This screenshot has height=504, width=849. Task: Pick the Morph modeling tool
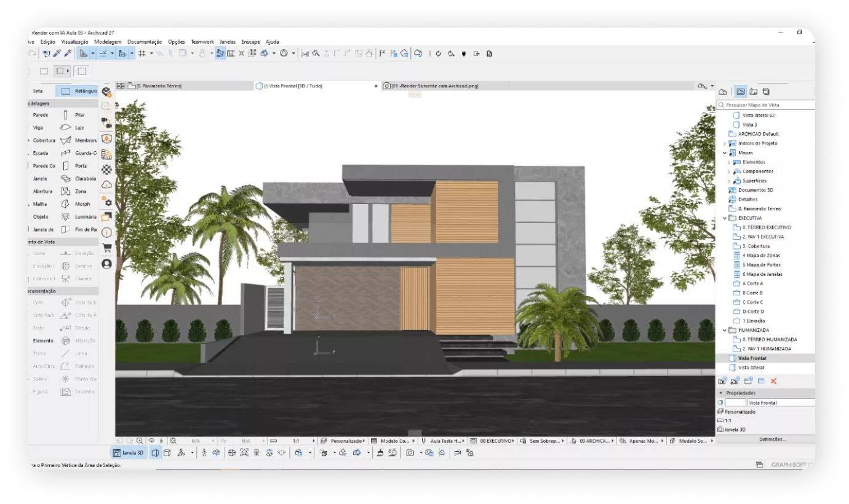point(82,204)
